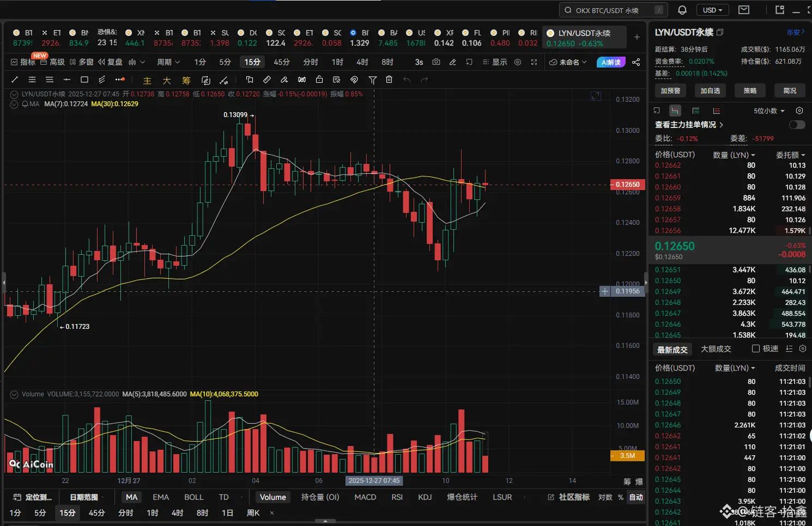This screenshot has height=526, width=812.
Task: Open the notifications bell icon
Action: coord(682,10)
